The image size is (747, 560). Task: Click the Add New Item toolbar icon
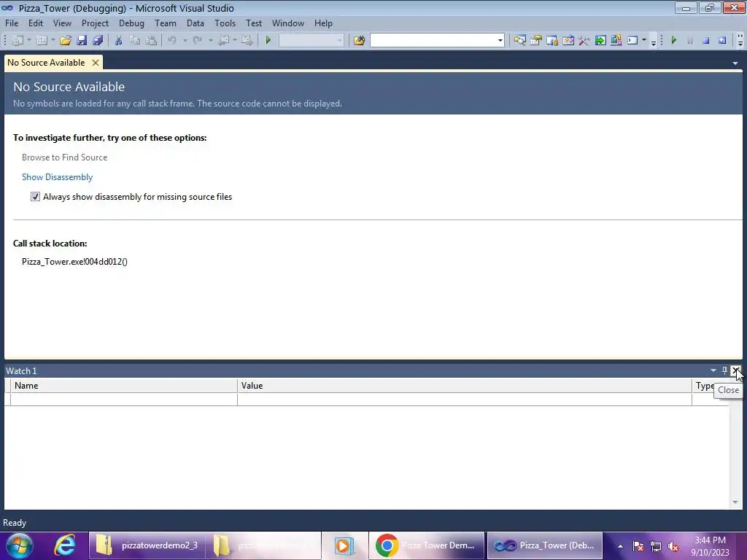pos(42,41)
